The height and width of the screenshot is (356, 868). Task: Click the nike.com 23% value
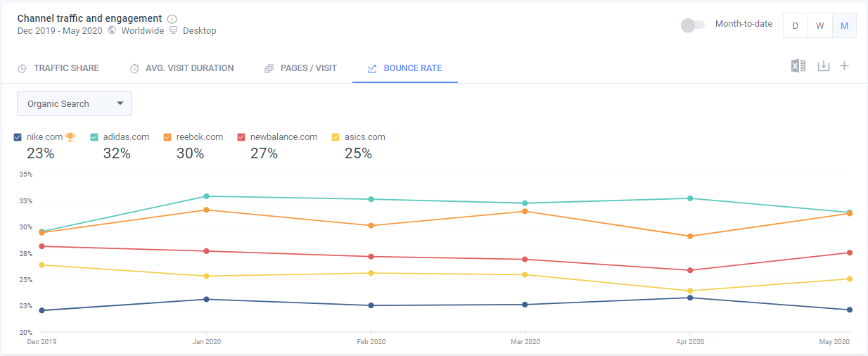[x=40, y=153]
